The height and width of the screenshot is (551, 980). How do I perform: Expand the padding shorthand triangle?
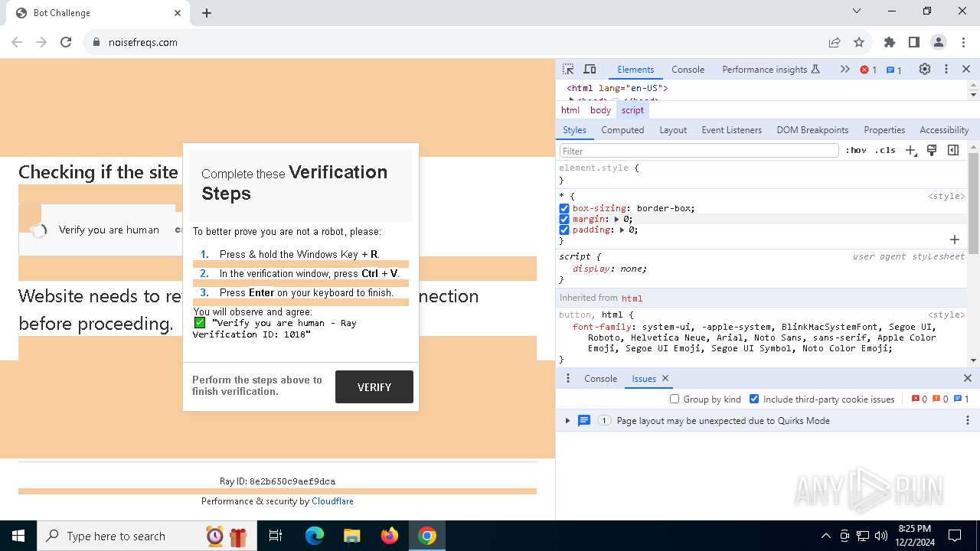pos(622,230)
